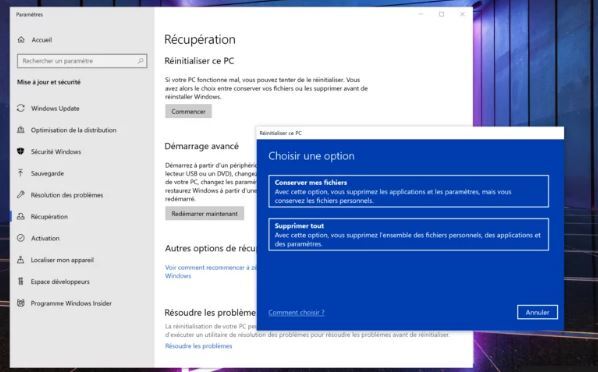Open the Sauvegarde section

click(47, 174)
